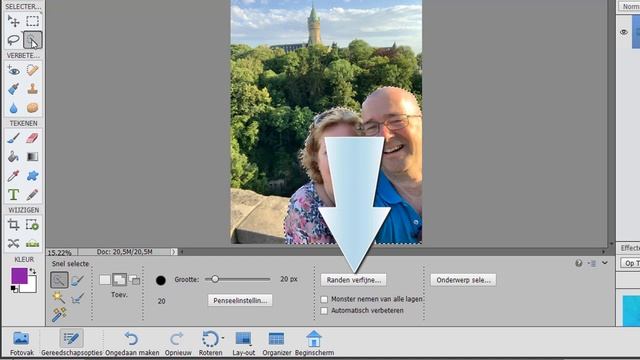Click horizontal scrollbar right arrow
Viewport: 640px width, 360px height.
tap(603, 252)
